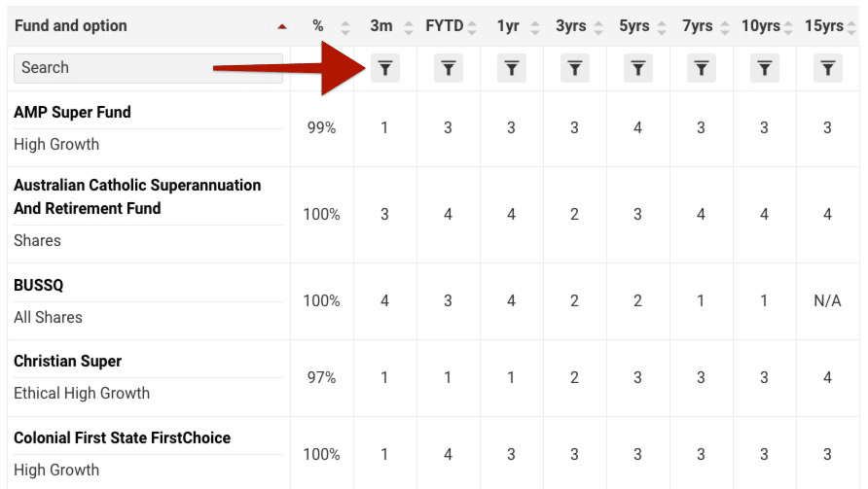Select the BUSSQ fund name
This screenshot has width=868, height=489.
pos(38,285)
